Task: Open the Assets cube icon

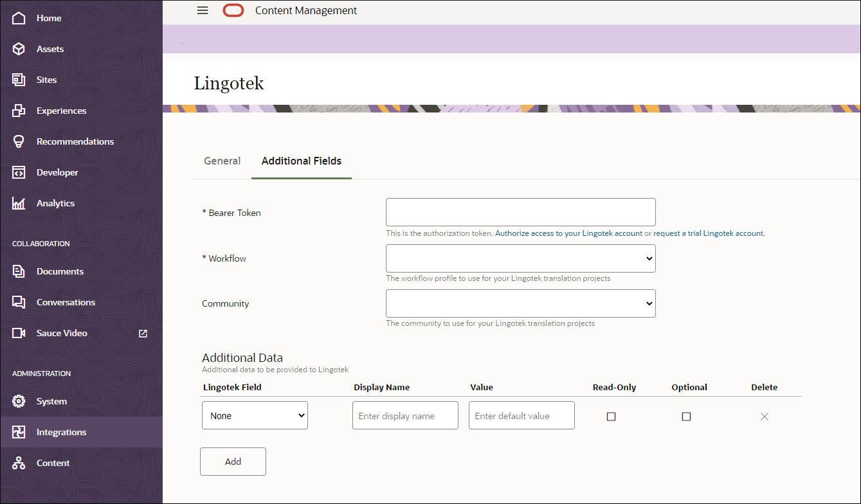Action: [x=19, y=49]
